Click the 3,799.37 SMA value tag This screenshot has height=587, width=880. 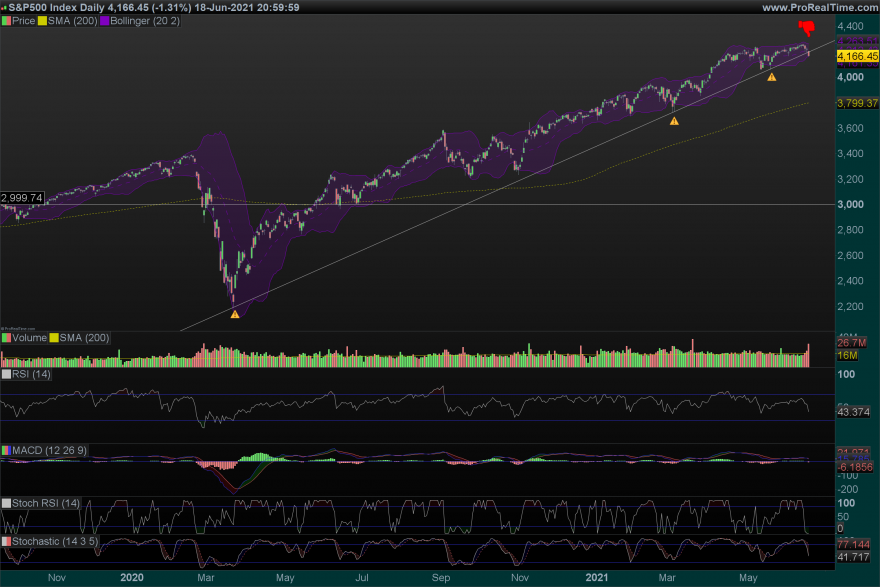point(858,103)
